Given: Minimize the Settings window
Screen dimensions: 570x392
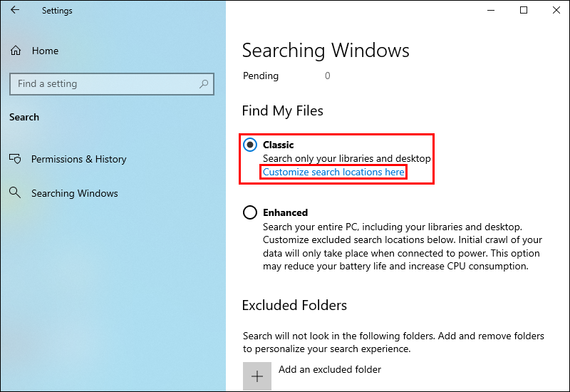Looking at the screenshot, I should point(492,11).
